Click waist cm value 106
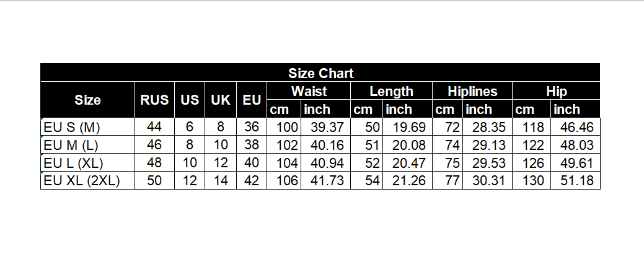 [284, 181]
